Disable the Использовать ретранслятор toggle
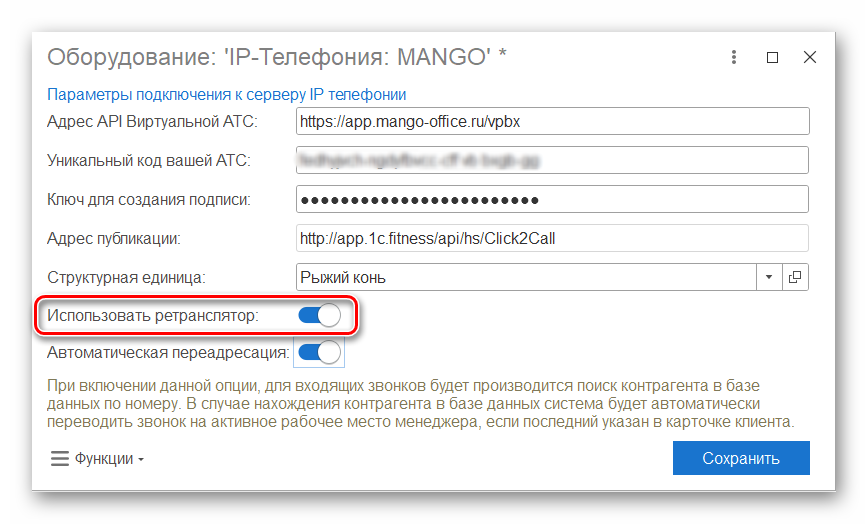868x524 pixels. pyautogui.click(x=319, y=315)
